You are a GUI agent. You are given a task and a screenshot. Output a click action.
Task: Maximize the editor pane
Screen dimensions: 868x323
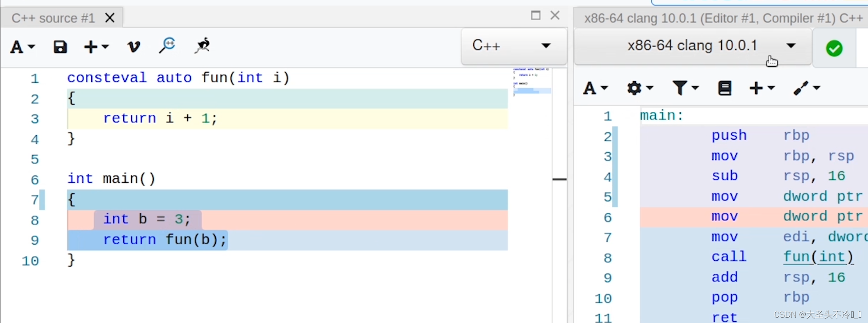point(536,16)
